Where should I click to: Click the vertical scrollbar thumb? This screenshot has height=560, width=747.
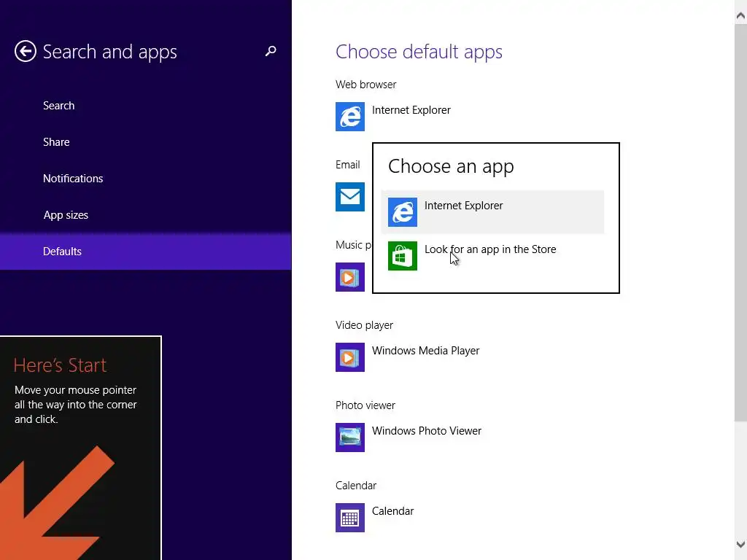740,222
